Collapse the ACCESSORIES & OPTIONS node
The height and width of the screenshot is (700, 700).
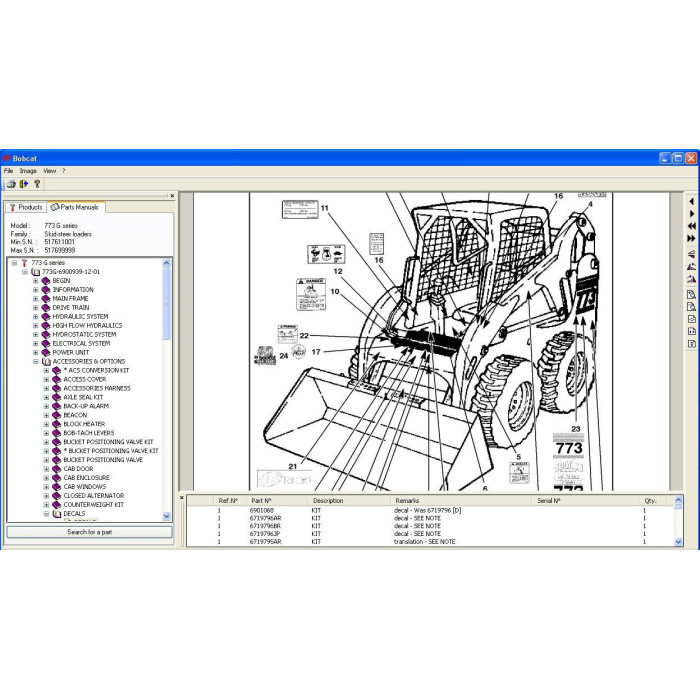coord(36,362)
